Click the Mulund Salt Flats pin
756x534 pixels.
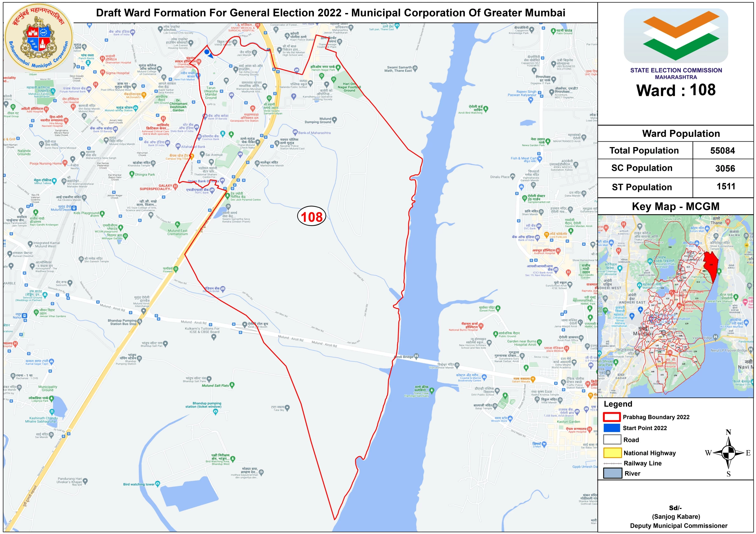[x=232, y=385]
